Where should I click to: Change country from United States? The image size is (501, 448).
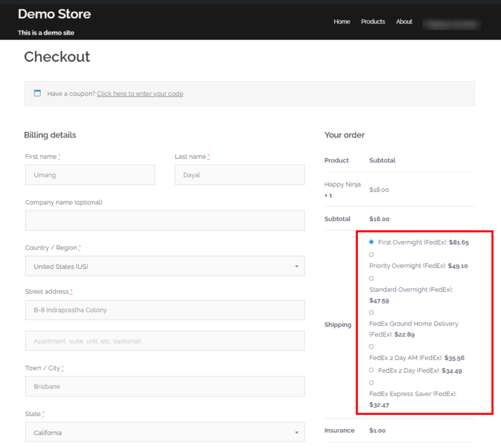click(x=164, y=266)
